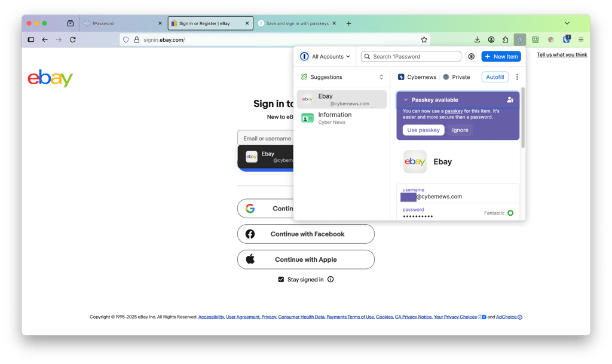
Task: Open the Tell us what you think link
Action: 562,54
